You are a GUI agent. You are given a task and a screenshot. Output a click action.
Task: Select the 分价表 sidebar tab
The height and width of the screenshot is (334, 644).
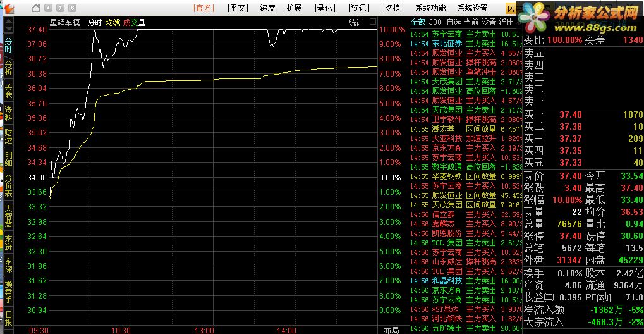(9, 186)
